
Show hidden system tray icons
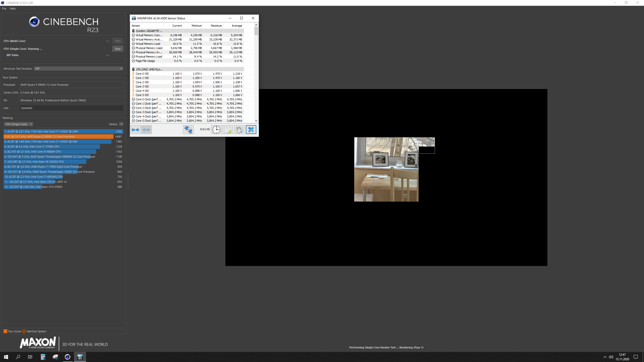coord(605,357)
